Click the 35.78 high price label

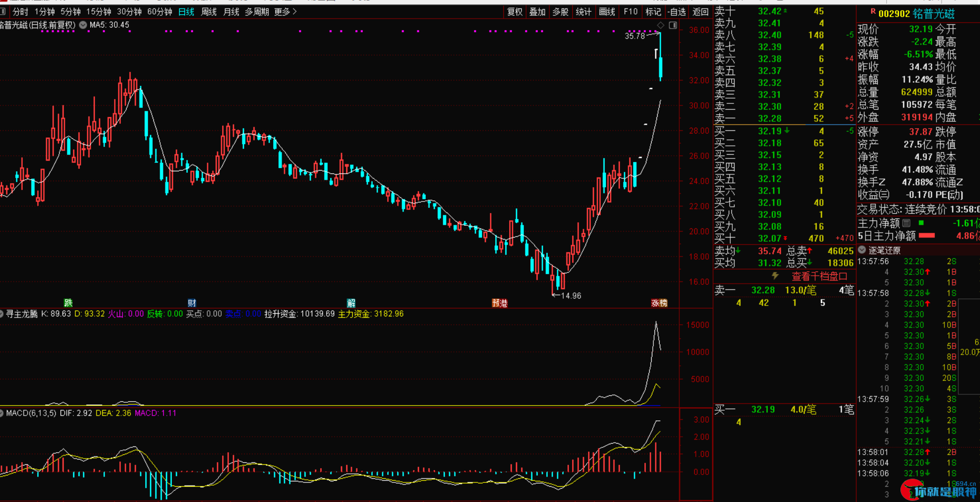[x=635, y=36]
